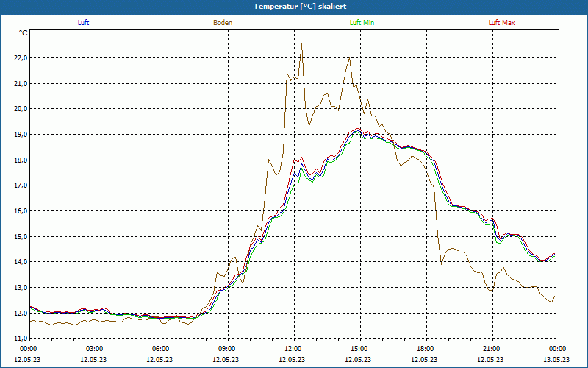Click the 12:00 time axis label
588x368 pixels.
tap(292, 349)
